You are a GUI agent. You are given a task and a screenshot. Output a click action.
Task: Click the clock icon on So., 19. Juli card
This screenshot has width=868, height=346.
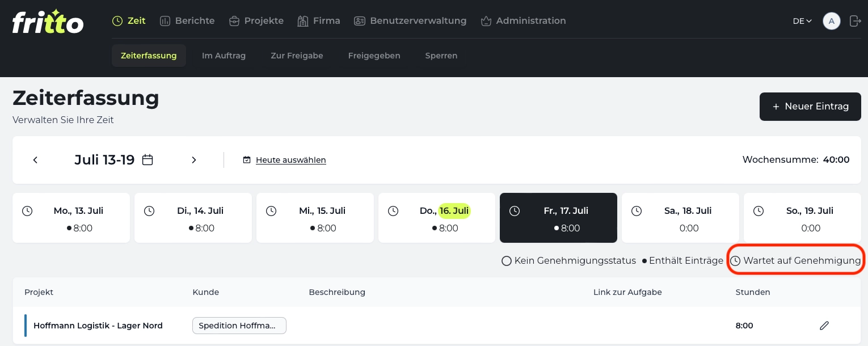point(759,211)
